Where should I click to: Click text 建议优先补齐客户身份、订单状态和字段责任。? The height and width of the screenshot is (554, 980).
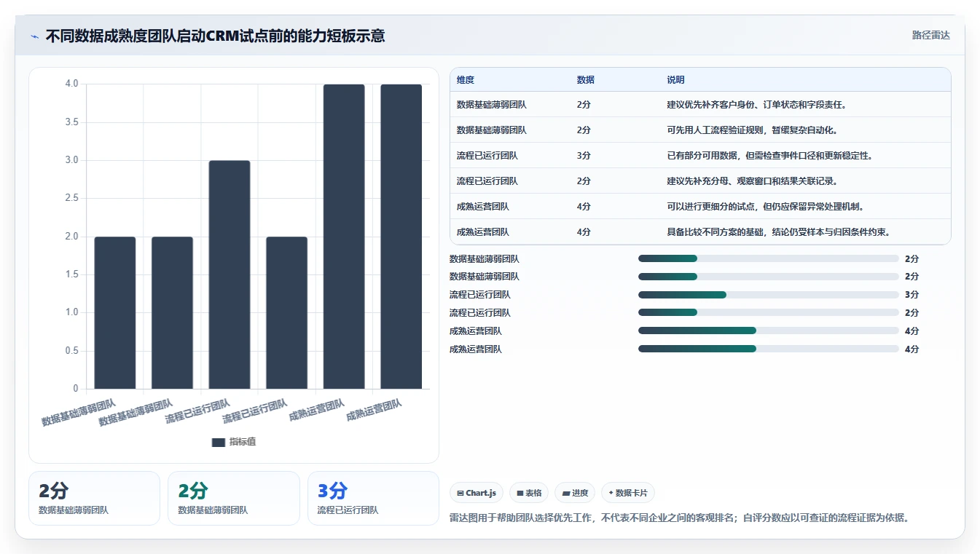click(x=757, y=105)
